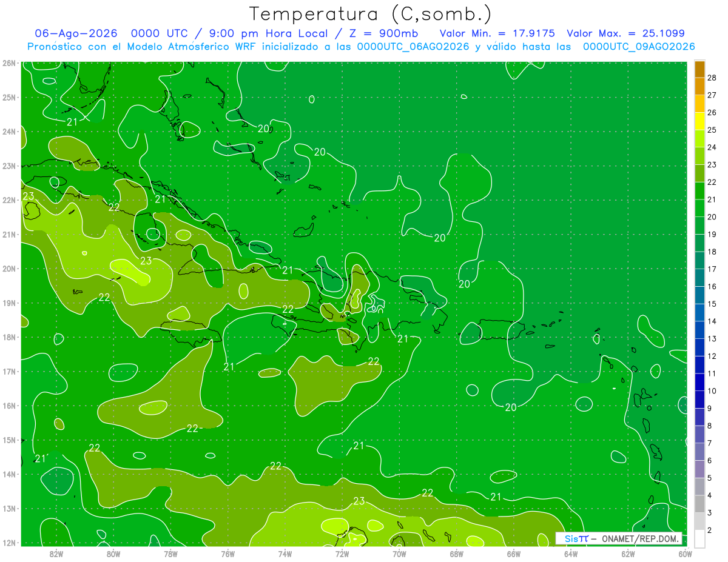
Task: Click the 'ONAMET/REP.DOM.' credit label
Action: coord(639,538)
